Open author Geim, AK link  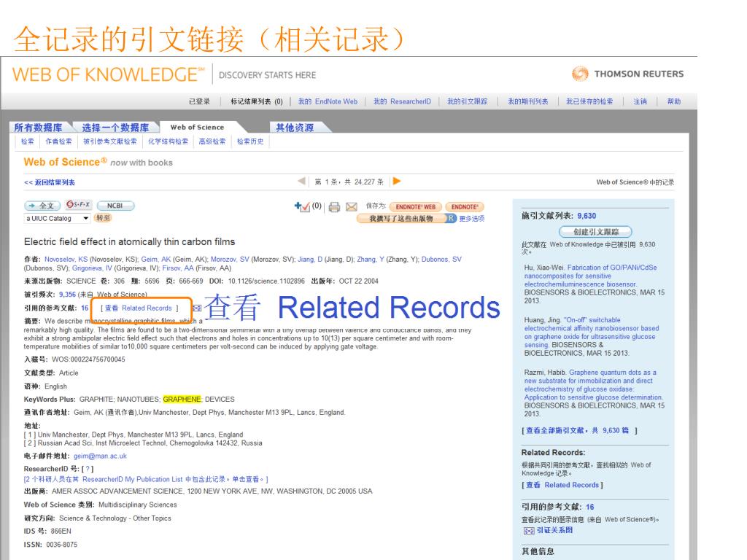click(x=156, y=260)
